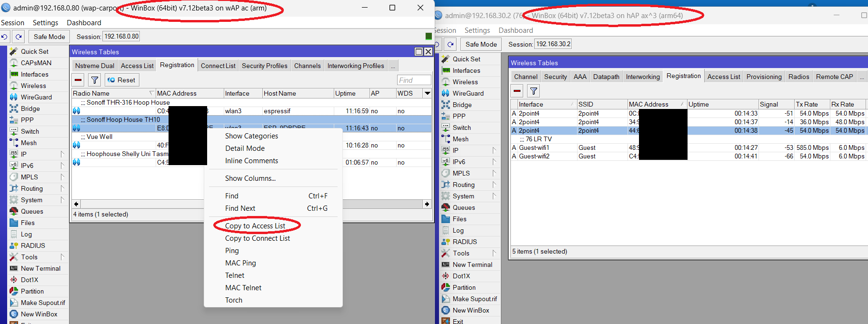Screen dimensions: 868x324
Task: Sort by Uptime column in left registration table
Action: (x=351, y=93)
